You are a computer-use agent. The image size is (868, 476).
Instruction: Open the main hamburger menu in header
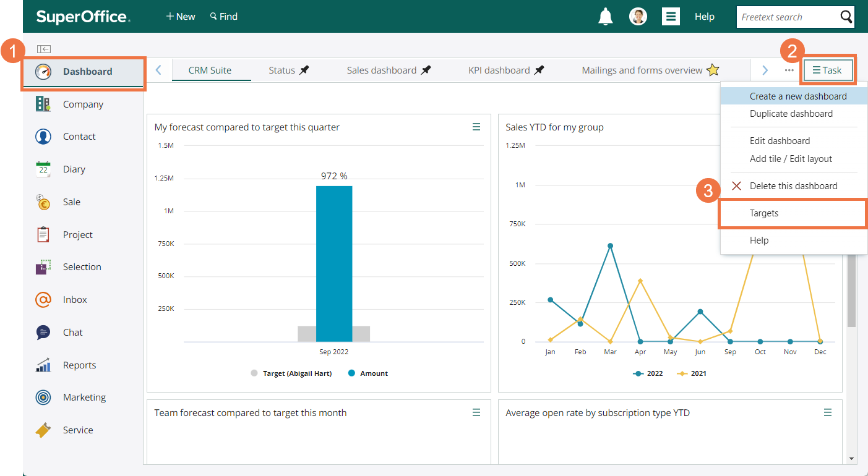click(x=671, y=17)
